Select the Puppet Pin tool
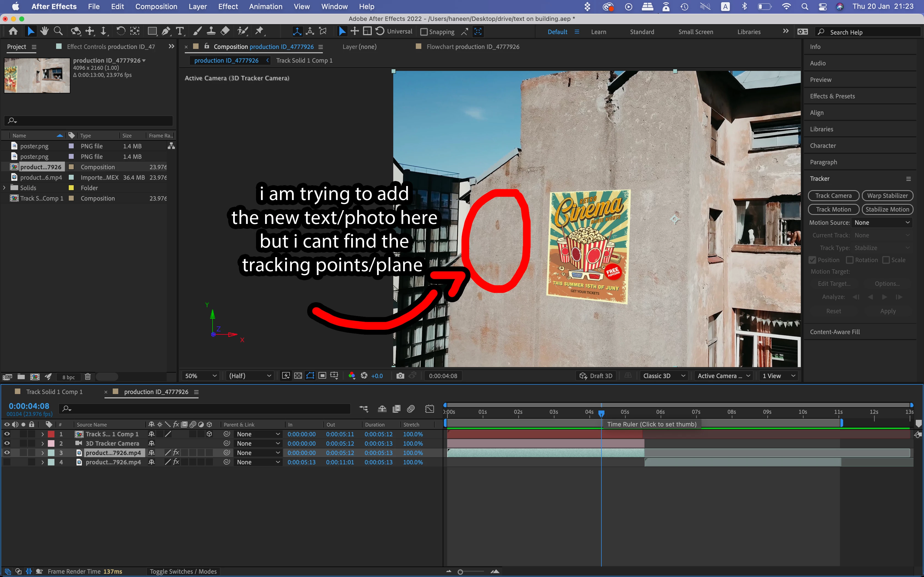The height and width of the screenshot is (577, 924). [x=259, y=31]
